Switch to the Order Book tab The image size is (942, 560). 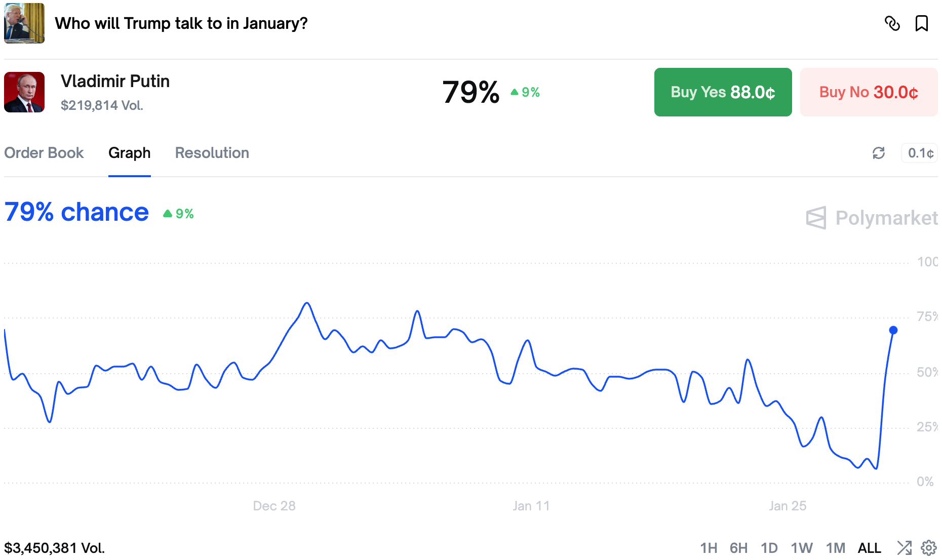(x=44, y=153)
